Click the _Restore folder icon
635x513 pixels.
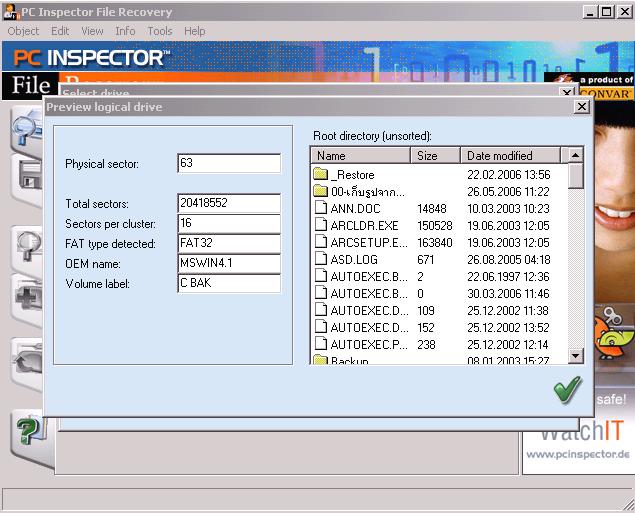point(320,175)
